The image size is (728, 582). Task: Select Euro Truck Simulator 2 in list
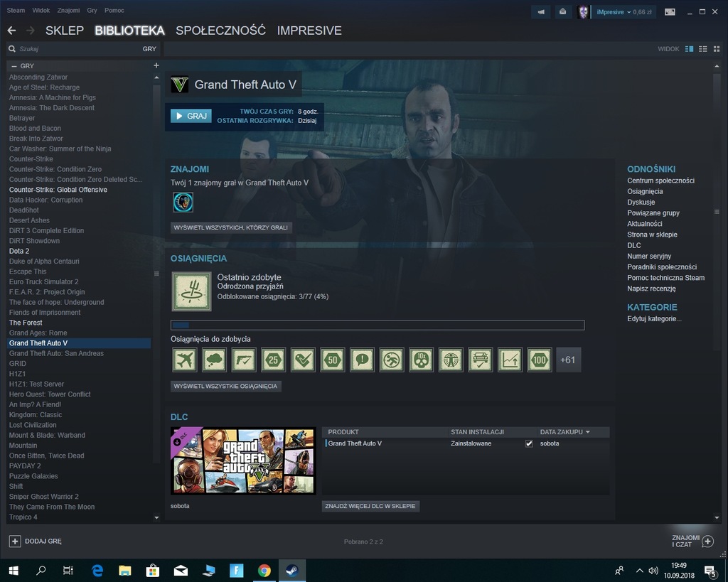pyautogui.click(x=43, y=281)
